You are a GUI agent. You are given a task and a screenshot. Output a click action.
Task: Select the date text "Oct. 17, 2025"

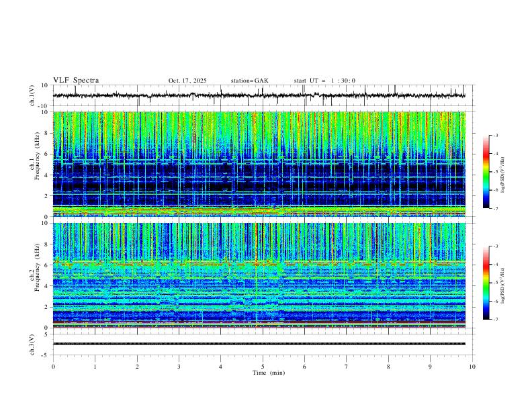(x=187, y=81)
